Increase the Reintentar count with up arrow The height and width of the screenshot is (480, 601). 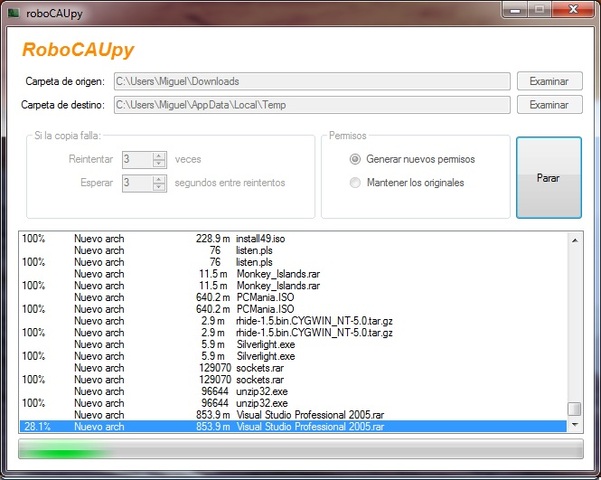tap(159, 156)
